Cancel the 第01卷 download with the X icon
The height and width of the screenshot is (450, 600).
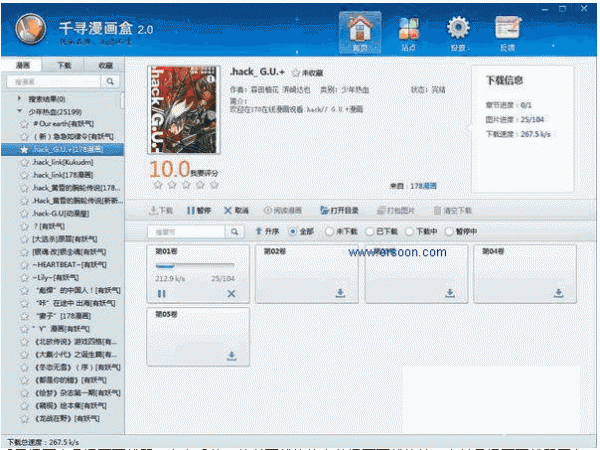pyautogui.click(x=231, y=293)
